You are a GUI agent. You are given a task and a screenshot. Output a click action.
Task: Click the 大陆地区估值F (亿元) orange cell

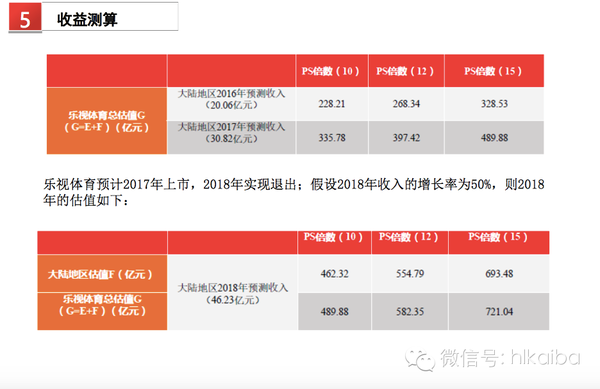102,274
